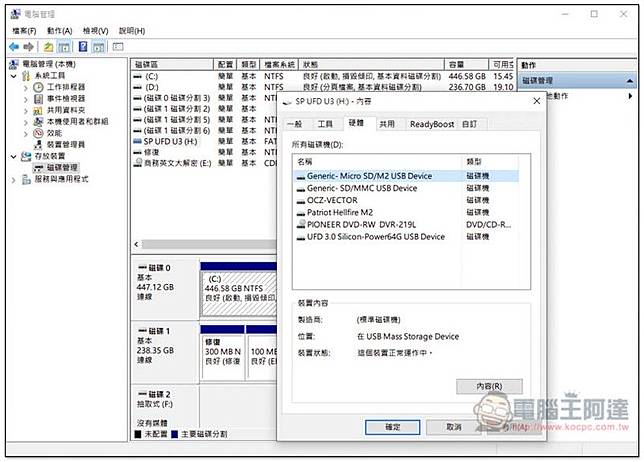Select UFD 3.0 Silicon-Power64G USB Device
Viewport: 644px width, 462px height.
pyautogui.click(x=407, y=237)
